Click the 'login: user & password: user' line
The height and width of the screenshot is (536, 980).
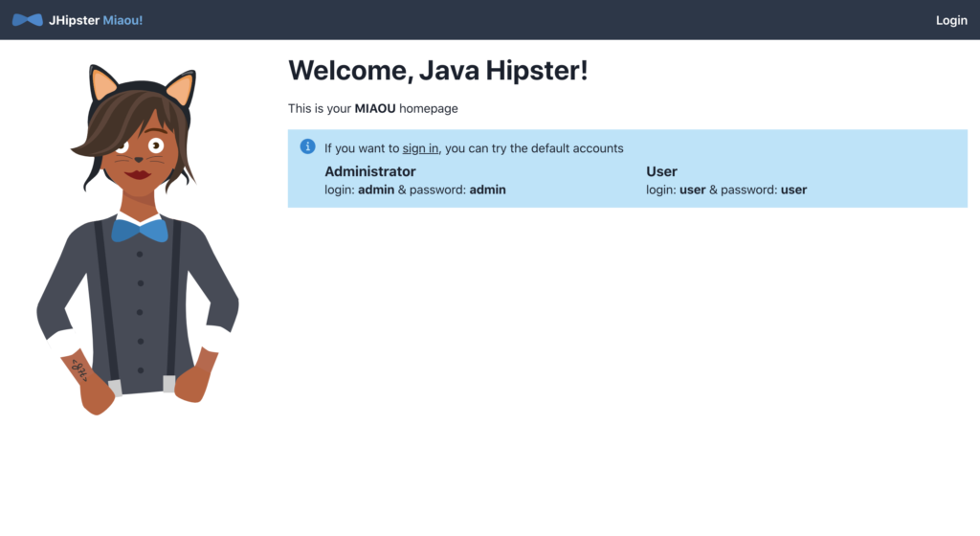click(726, 190)
